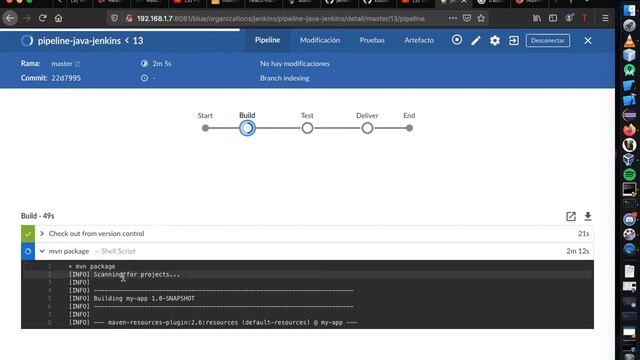Open the Pruebas tab
Screen dimensions: 640x360
click(x=372, y=40)
